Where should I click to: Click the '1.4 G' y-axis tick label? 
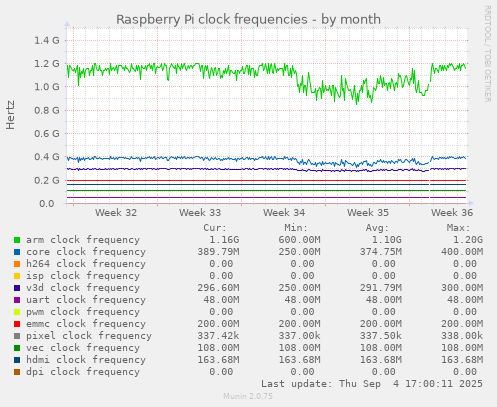47,41
